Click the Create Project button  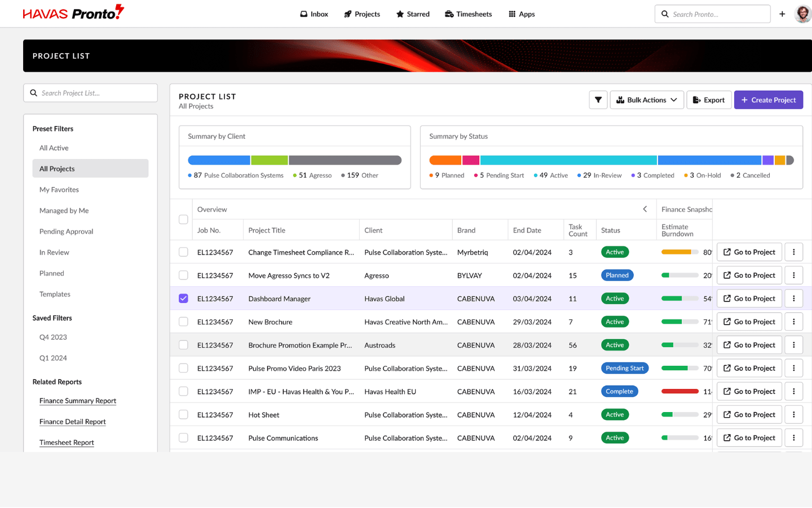click(768, 100)
